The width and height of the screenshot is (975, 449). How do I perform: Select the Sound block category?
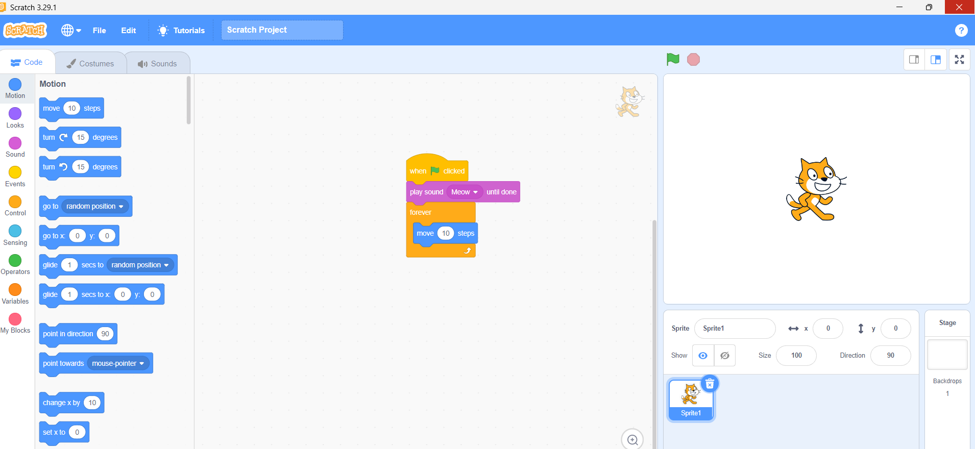pyautogui.click(x=16, y=147)
